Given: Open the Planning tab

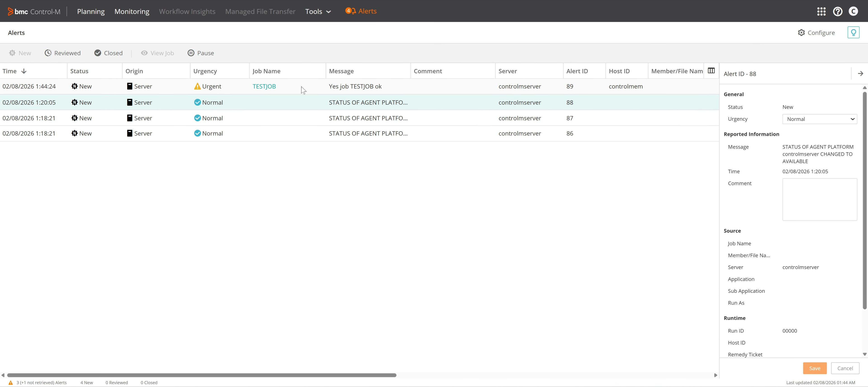Looking at the screenshot, I should tap(91, 12).
